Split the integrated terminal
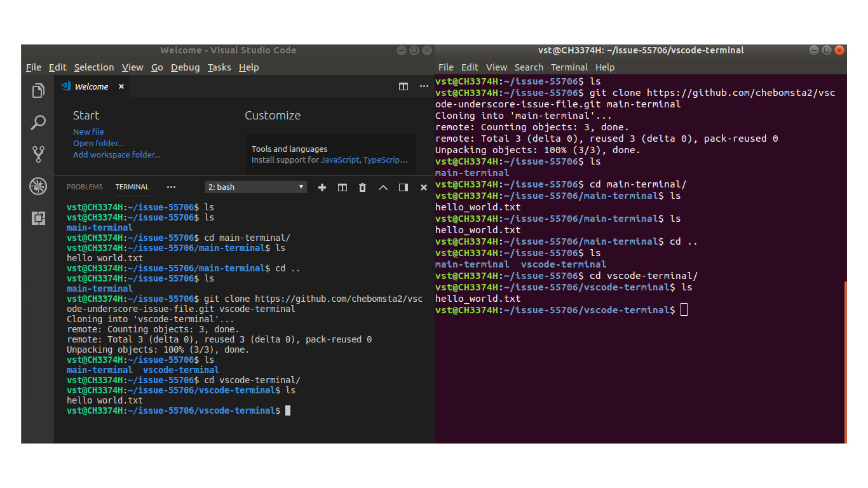The height and width of the screenshot is (488, 868). (x=342, y=187)
